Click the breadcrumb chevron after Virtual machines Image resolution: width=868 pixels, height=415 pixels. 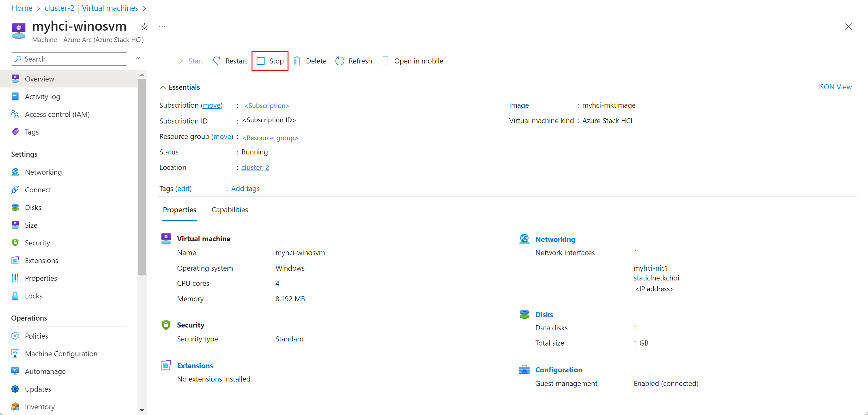(144, 8)
